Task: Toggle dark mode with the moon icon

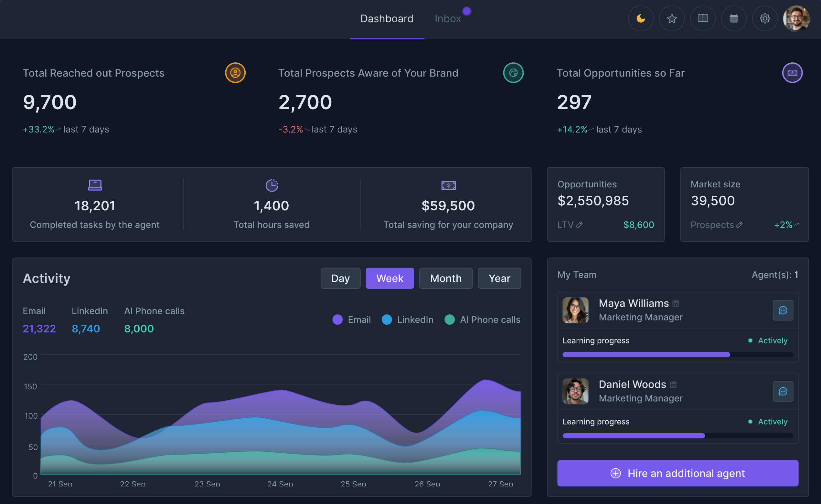Action: pyautogui.click(x=641, y=18)
